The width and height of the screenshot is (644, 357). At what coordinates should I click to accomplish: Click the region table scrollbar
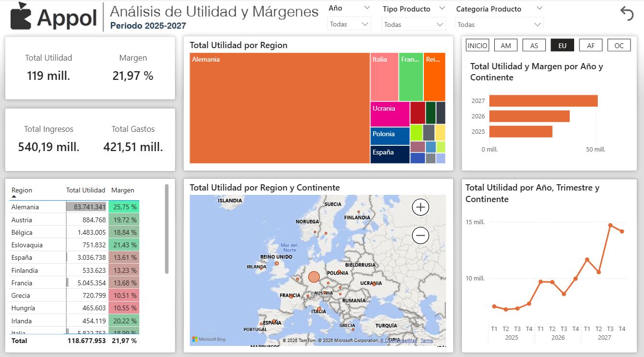tap(167, 229)
